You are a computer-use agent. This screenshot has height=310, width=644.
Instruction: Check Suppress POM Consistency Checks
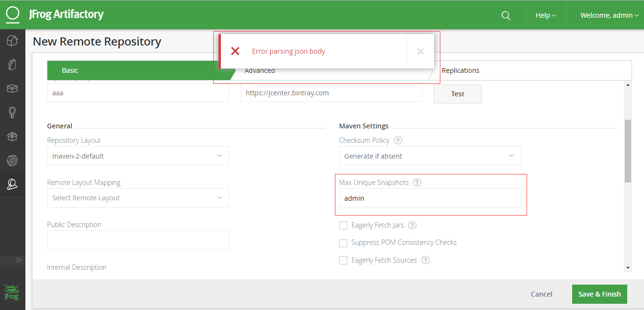point(343,243)
